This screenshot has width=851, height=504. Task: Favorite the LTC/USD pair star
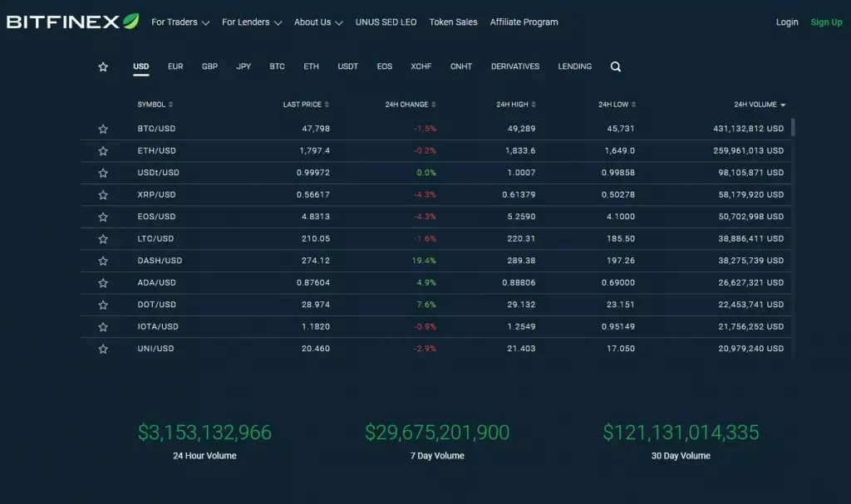(103, 238)
